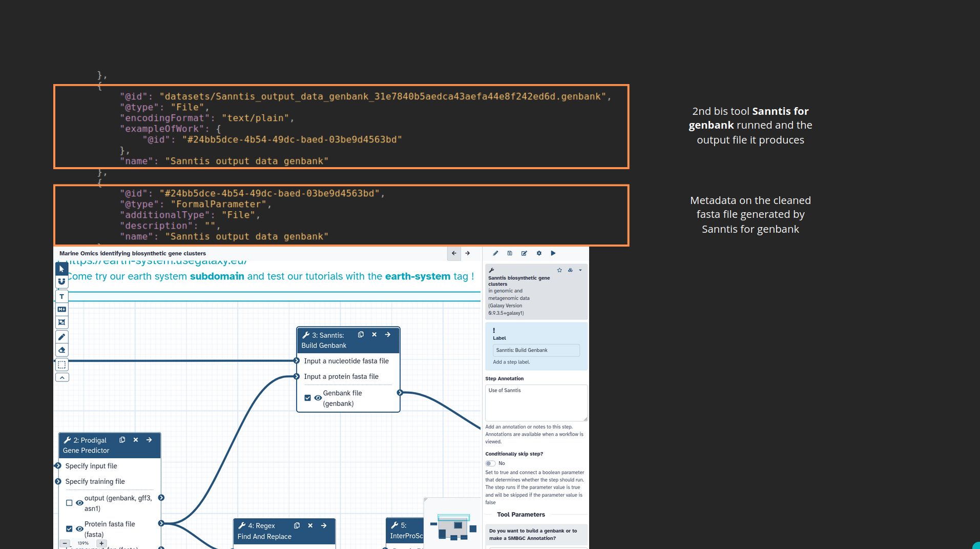Image resolution: width=980 pixels, height=549 pixels.
Task: Click arrow icon on Regex node header
Action: click(x=324, y=525)
